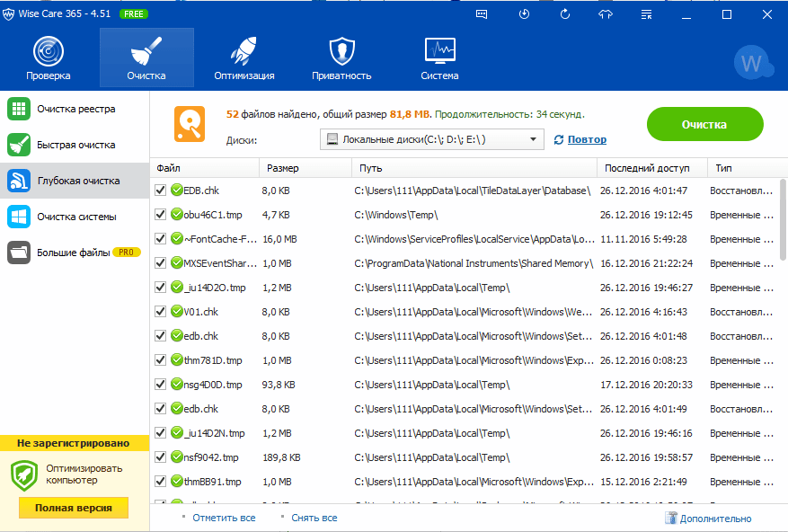This screenshot has height=532, width=788.
Task: Open the Оптимизация rocket icon section
Action: (x=243, y=58)
